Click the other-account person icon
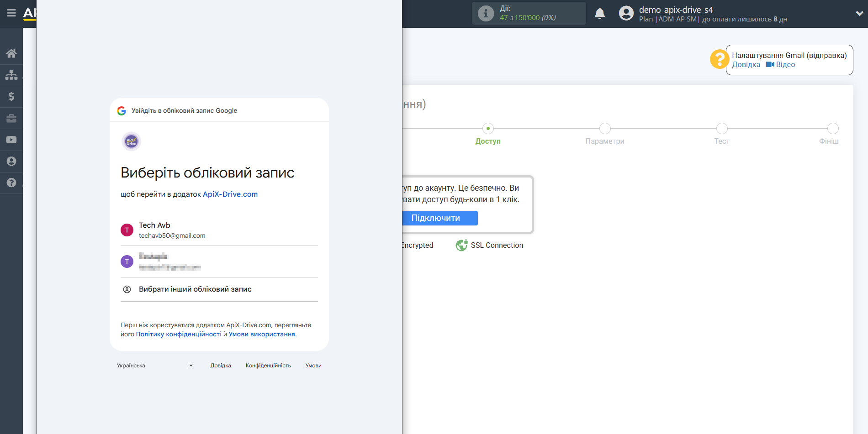Screen dimensions: 868x434 (x=127, y=289)
